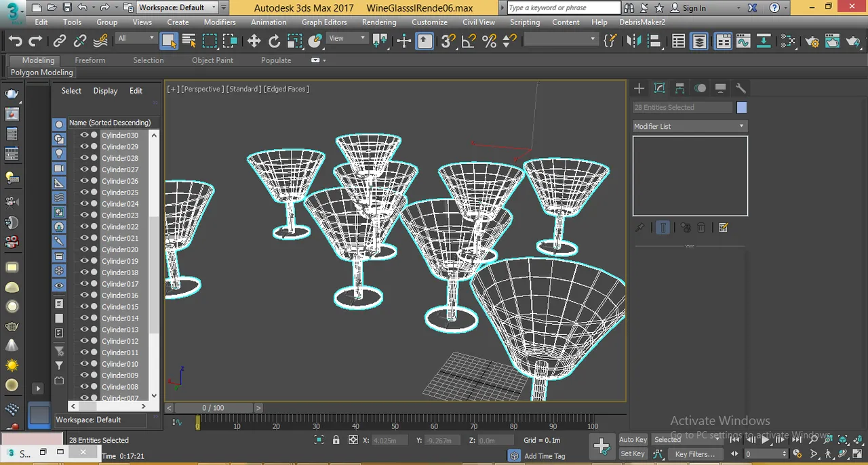Screen dimensions: 868x465
Task: Click the 0 / 100 time slider
Action: 213,407
